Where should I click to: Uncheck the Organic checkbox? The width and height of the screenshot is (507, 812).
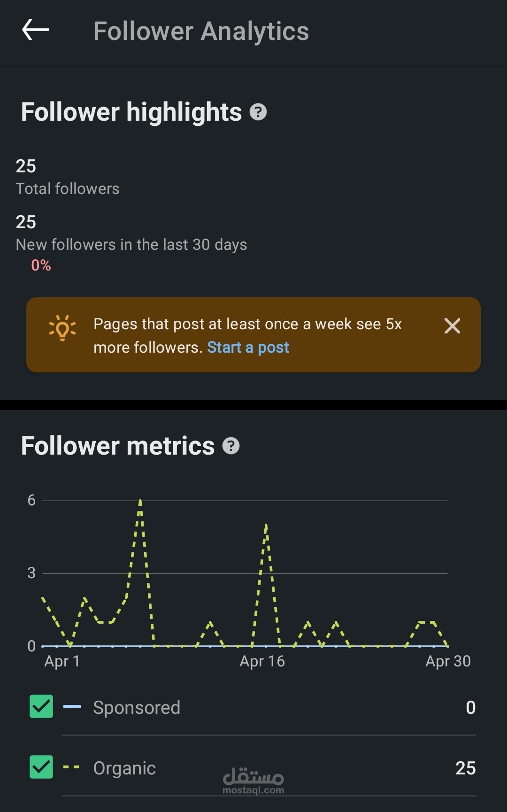pyautogui.click(x=41, y=767)
